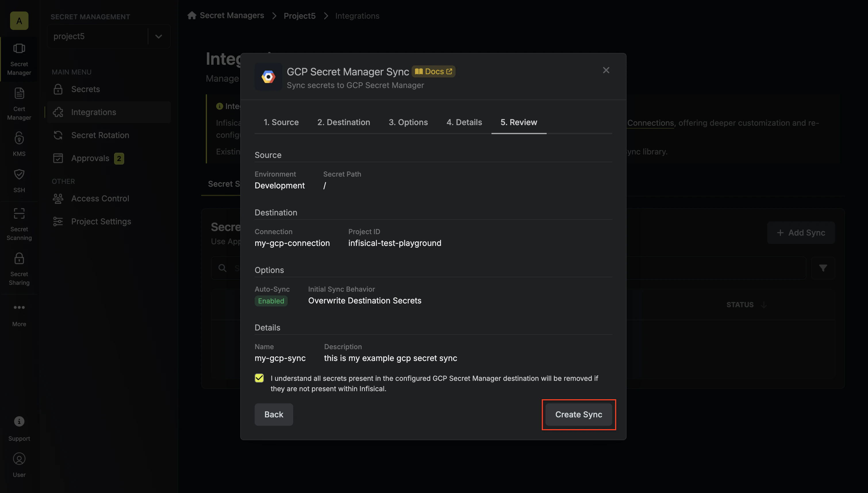Image resolution: width=868 pixels, height=493 pixels.
Task: Go to the KMS product
Action: [19, 144]
